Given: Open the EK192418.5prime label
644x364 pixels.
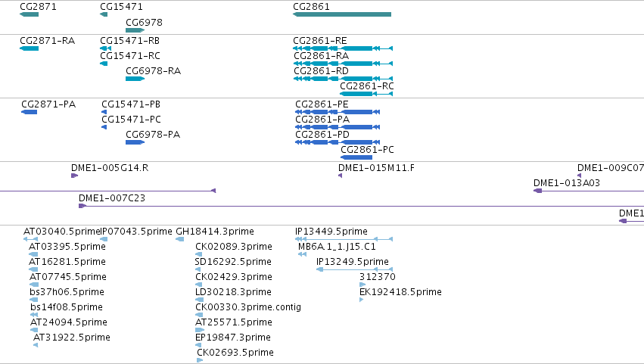Looking at the screenshot, I should (400, 291).
